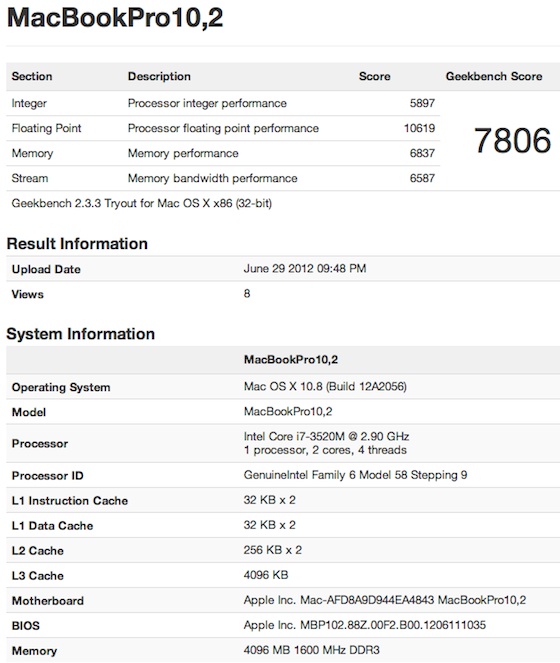560x663 pixels.
Task: Click the Processor ID GenuineIntel value
Action: click(355, 475)
